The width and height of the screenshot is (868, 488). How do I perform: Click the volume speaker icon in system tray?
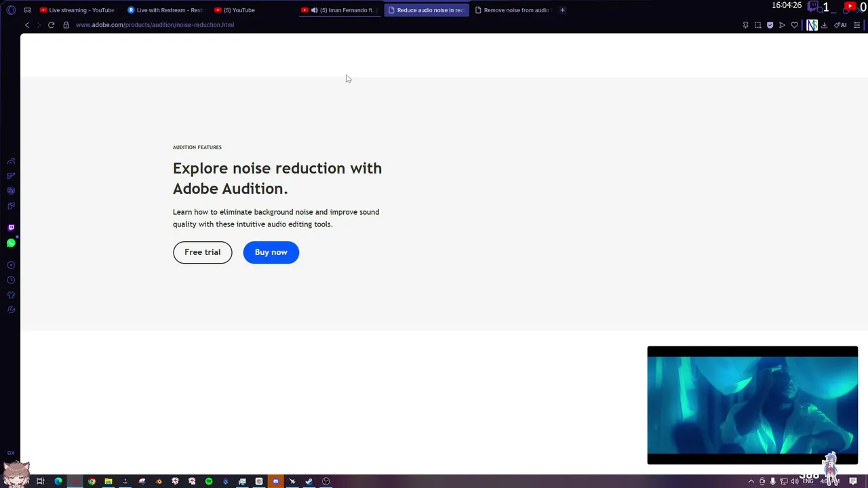794,481
